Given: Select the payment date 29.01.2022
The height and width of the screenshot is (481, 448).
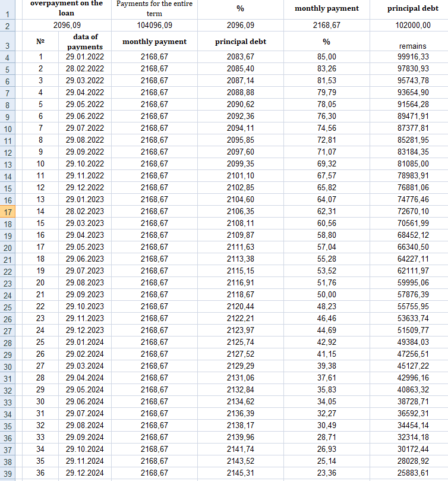Looking at the screenshot, I should [84, 56].
